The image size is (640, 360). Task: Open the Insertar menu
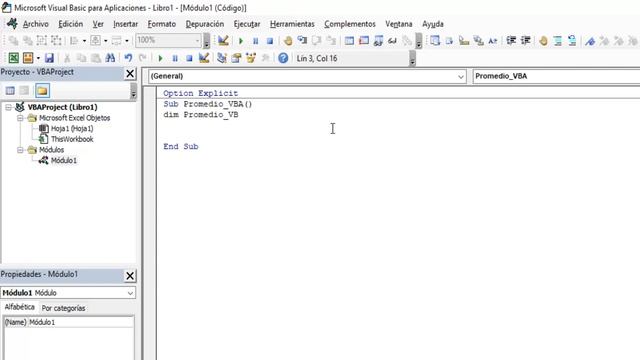[126, 24]
